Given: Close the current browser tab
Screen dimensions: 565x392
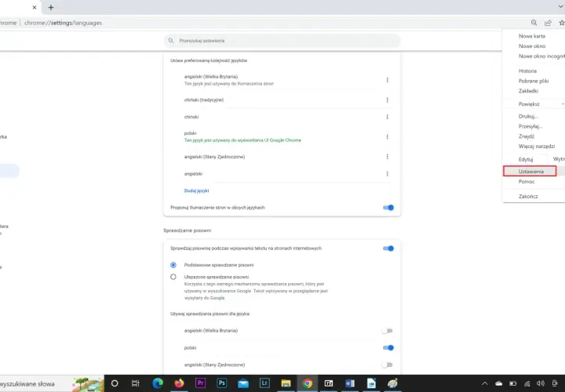Looking at the screenshot, I should [35, 7].
